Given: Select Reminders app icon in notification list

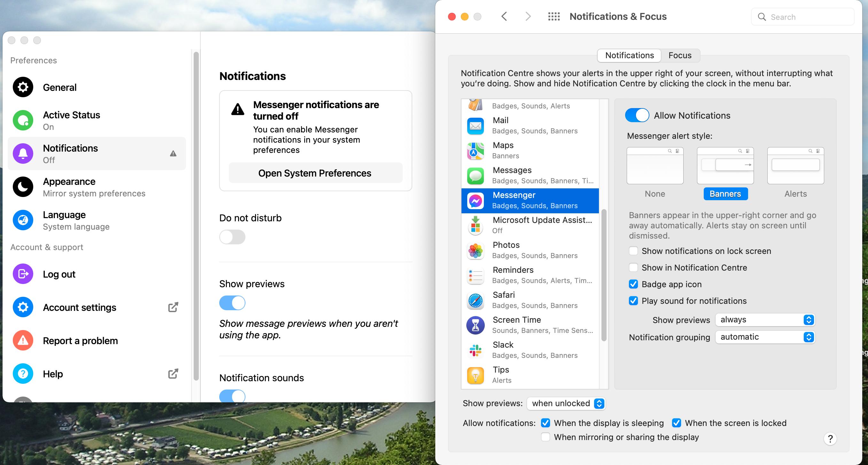Looking at the screenshot, I should click(476, 276).
